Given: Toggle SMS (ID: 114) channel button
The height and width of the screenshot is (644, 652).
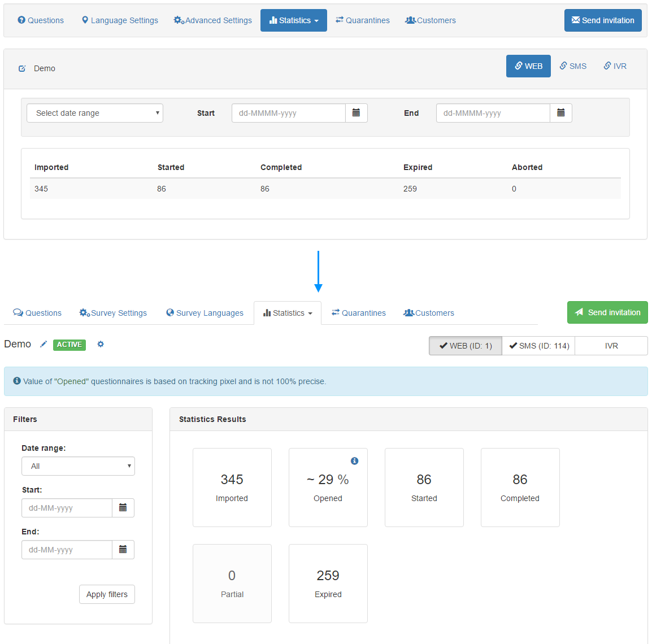Looking at the screenshot, I should coord(538,346).
